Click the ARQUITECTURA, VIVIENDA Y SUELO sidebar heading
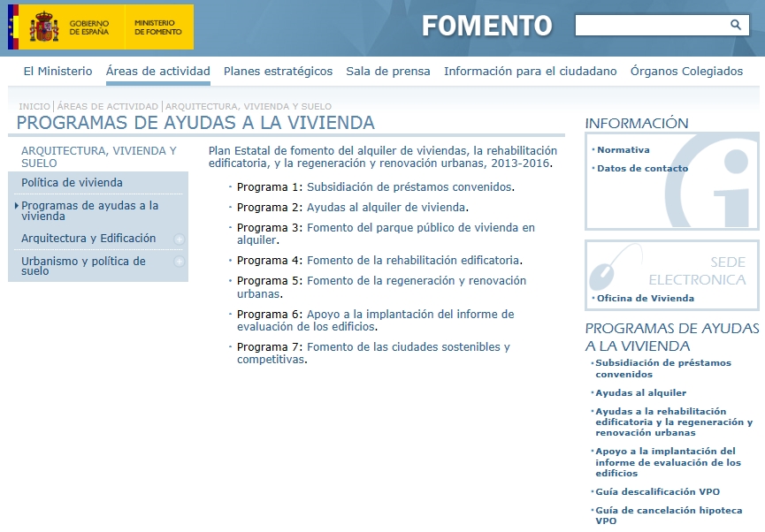 [x=99, y=157]
